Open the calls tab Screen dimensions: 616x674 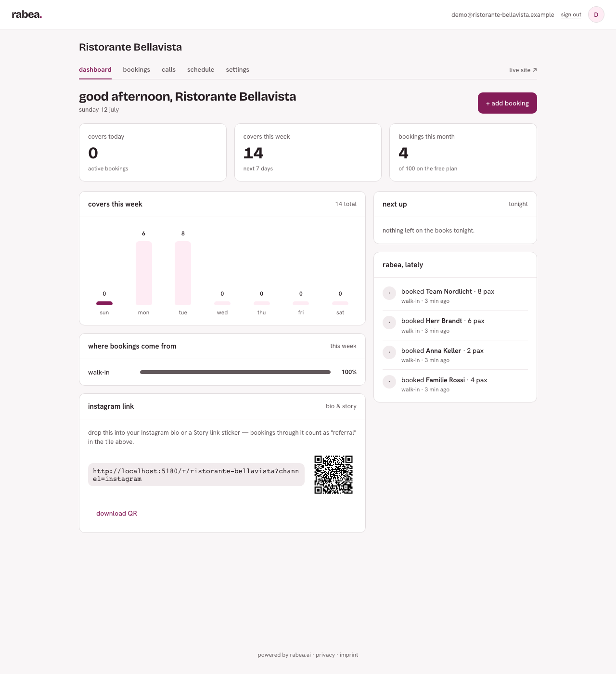click(x=168, y=70)
